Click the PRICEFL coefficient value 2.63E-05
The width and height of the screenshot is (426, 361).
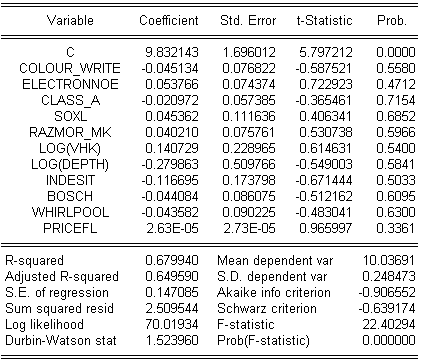(x=172, y=228)
